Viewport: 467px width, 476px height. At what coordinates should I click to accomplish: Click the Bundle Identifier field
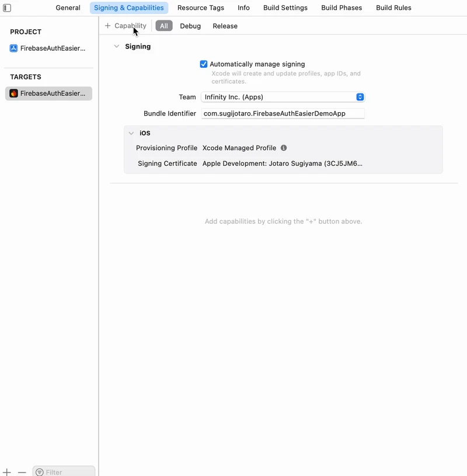[283, 113]
